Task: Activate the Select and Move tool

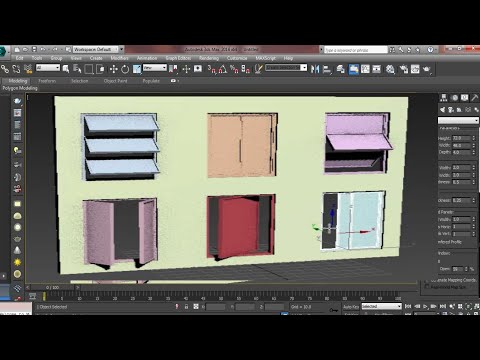Action: point(114,69)
